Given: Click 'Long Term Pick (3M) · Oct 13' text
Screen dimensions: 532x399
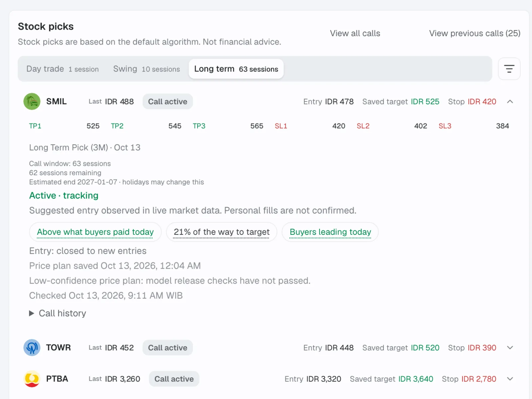Looking at the screenshot, I should pos(85,147).
